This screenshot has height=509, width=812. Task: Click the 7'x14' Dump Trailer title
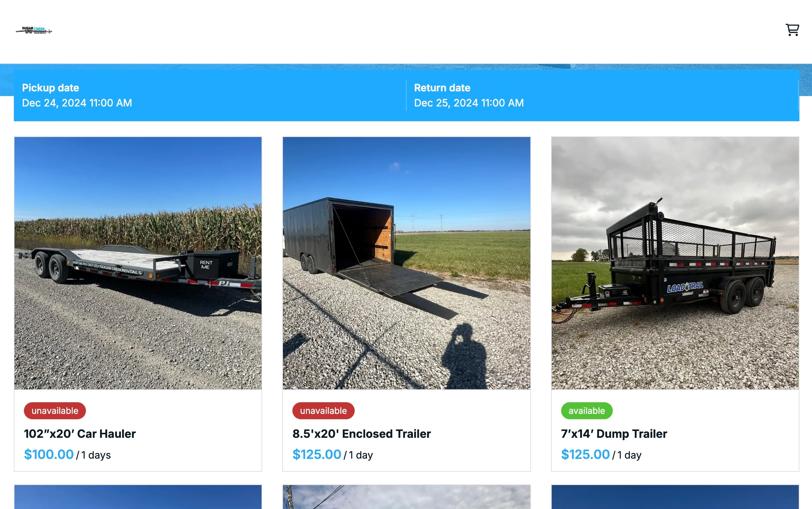614,434
